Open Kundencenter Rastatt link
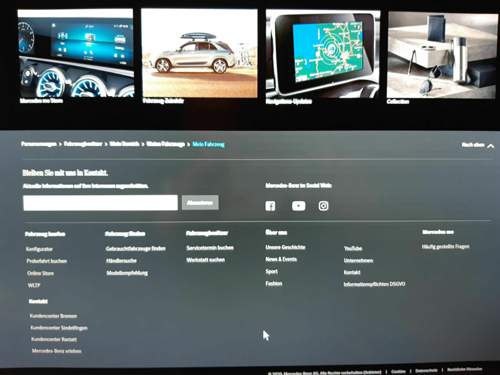 pos(54,339)
